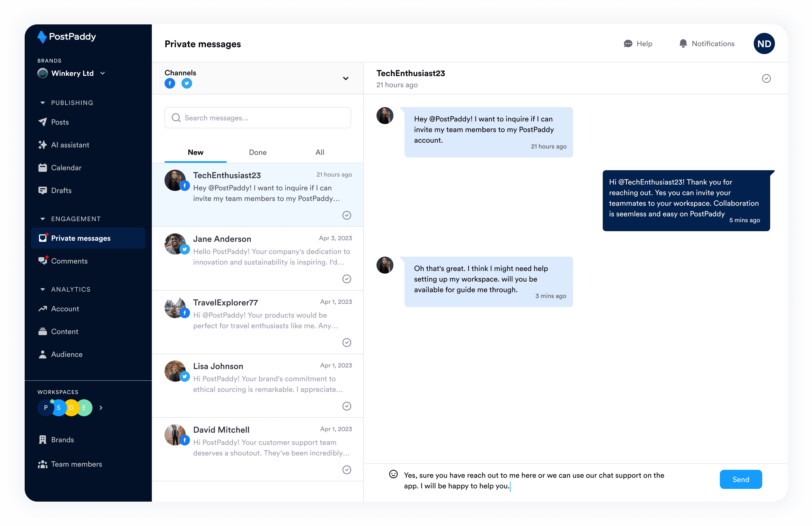Switch to the All tab
The height and width of the screenshot is (526, 812).
click(x=320, y=152)
